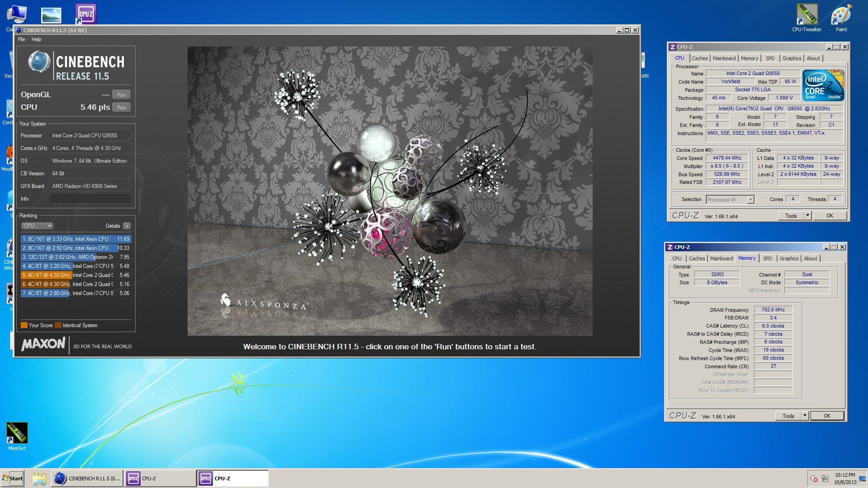Image resolution: width=868 pixels, height=488 pixels.
Task: Select ranking row 1 Xeon 11.69
Action: [x=76, y=239]
